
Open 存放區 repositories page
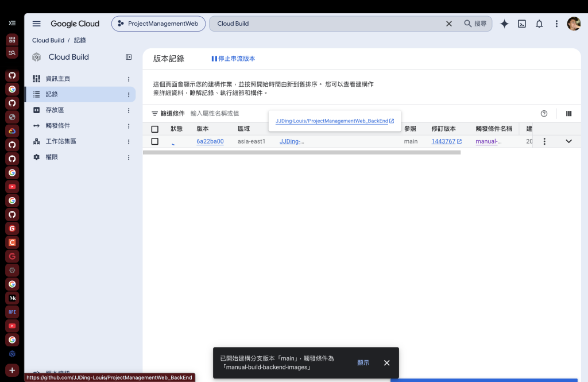click(x=55, y=110)
